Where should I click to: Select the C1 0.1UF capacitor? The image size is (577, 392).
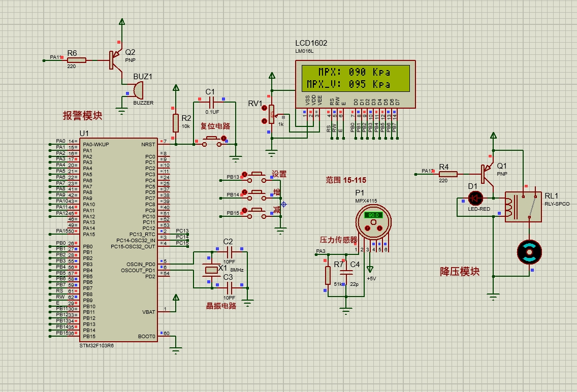click(212, 102)
